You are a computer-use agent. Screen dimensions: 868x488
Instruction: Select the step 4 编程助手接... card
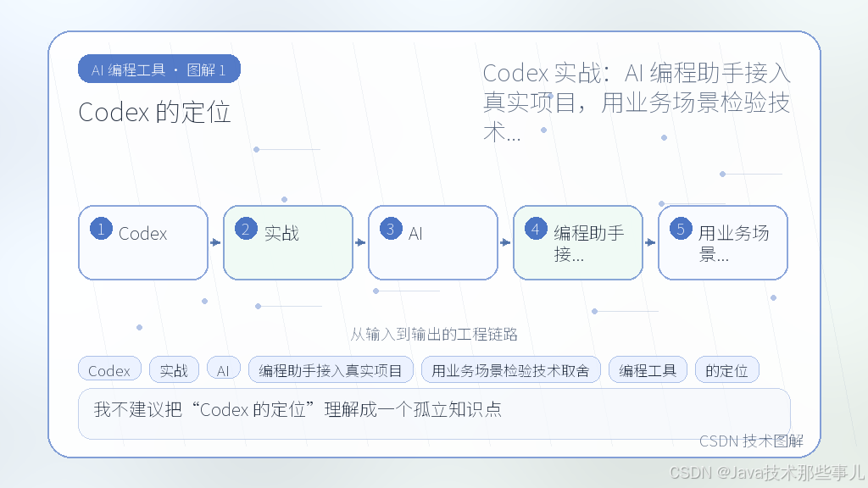coord(578,242)
